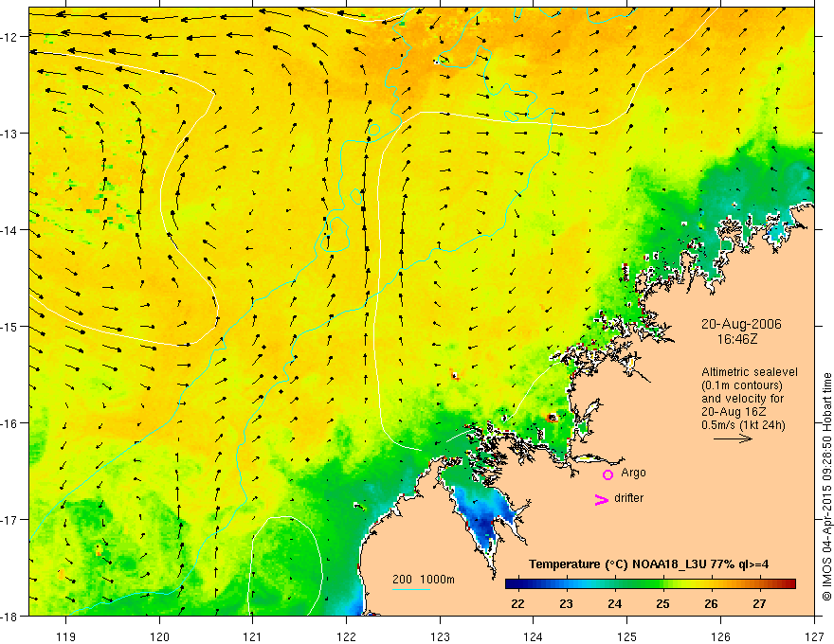Click the magenta drifter arrowhead legend symbol
This screenshot has height=644, width=834.
click(601, 499)
